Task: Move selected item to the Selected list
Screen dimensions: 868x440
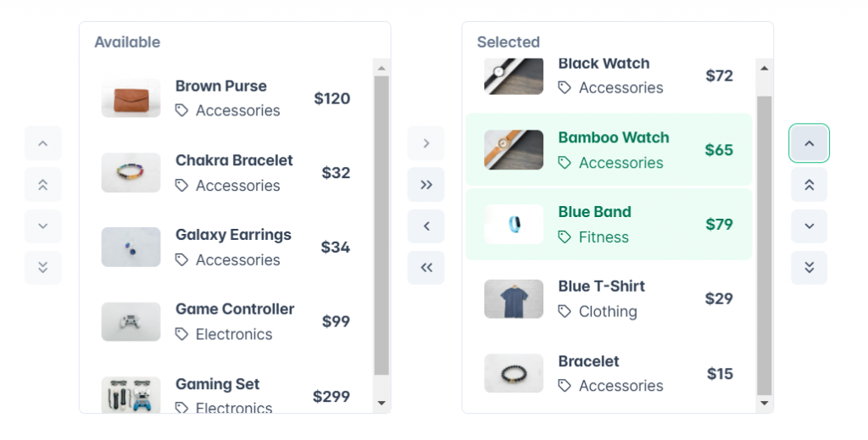Action: click(426, 143)
